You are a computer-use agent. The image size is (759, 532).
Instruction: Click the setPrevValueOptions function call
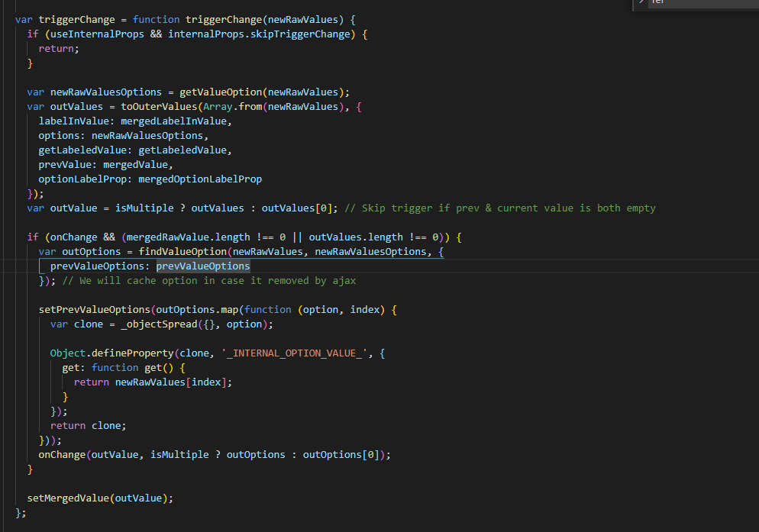click(x=95, y=311)
